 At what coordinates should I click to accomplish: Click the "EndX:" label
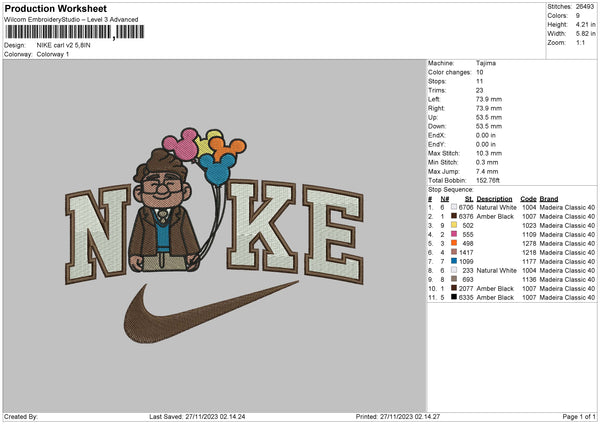pyautogui.click(x=437, y=135)
